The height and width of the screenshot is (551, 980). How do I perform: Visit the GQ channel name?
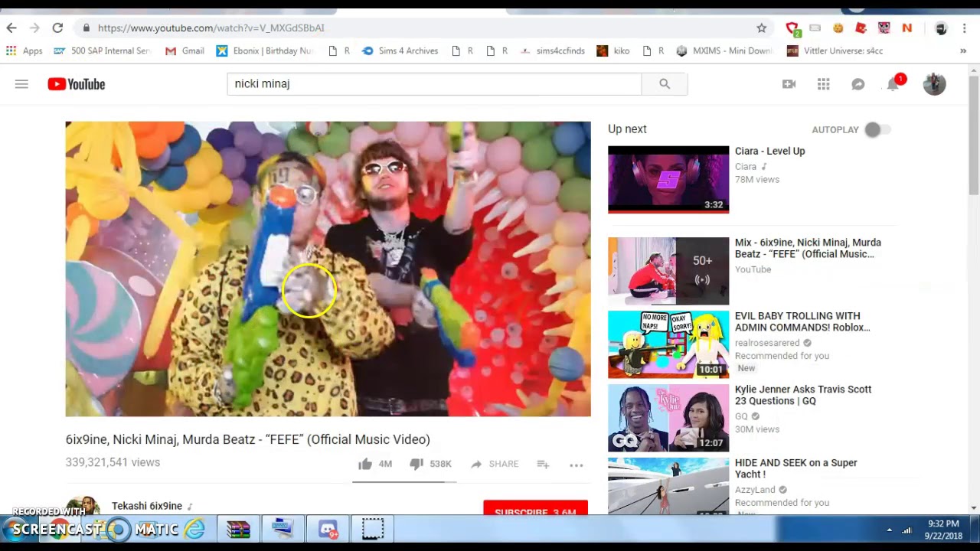741,416
